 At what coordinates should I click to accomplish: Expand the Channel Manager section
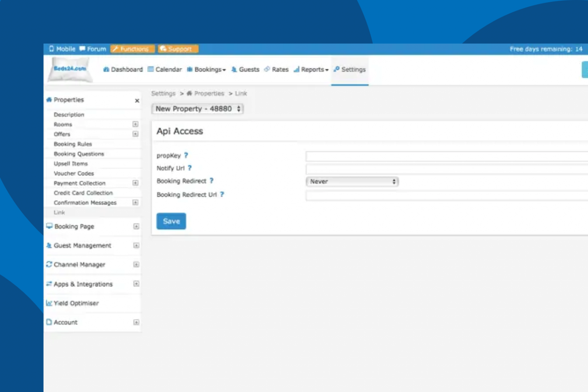tap(136, 265)
